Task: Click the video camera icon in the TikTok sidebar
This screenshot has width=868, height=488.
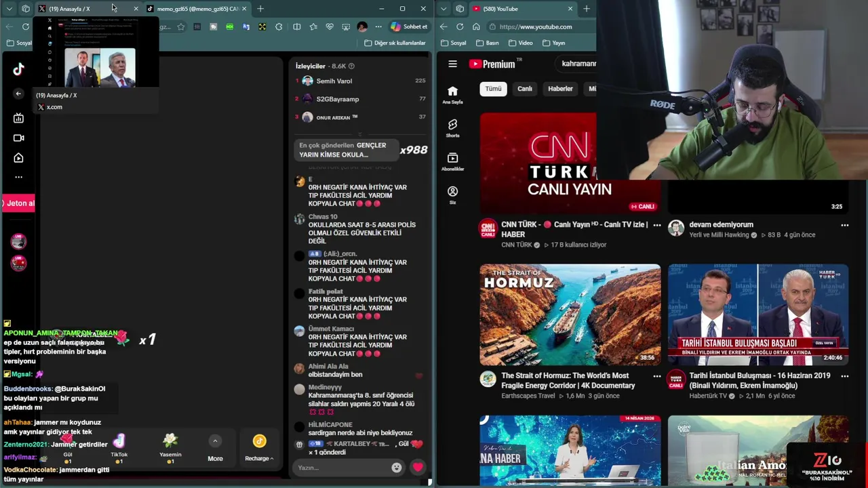Action: tap(18, 138)
